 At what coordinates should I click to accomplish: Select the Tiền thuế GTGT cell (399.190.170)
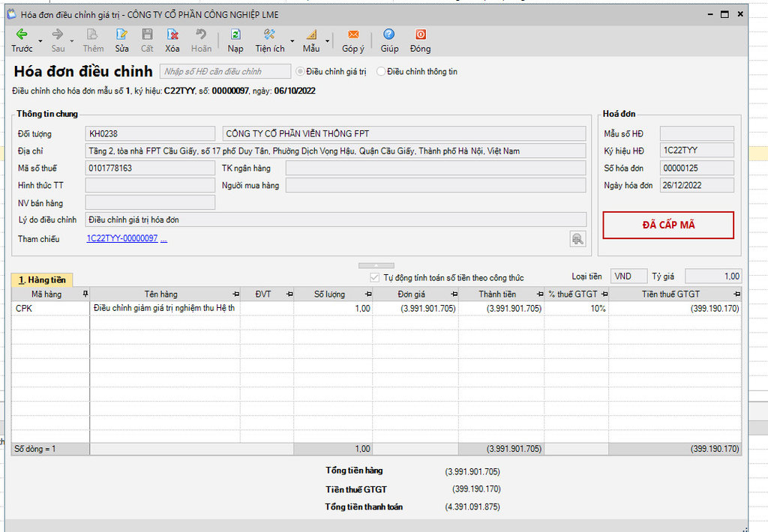coord(675,308)
